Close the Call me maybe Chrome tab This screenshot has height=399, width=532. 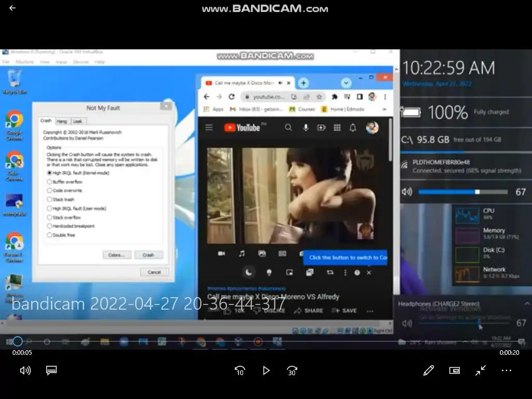pyautogui.click(x=289, y=83)
